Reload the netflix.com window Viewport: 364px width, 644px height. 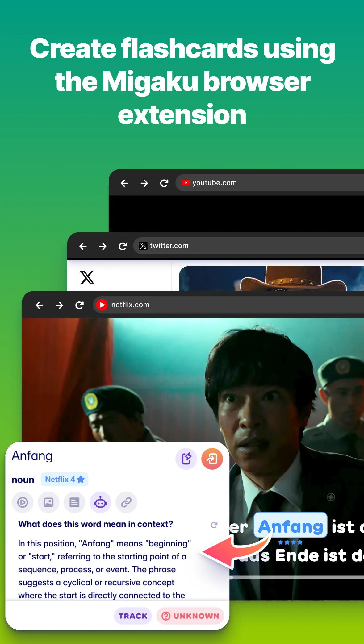pyautogui.click(x=80, y=305)
